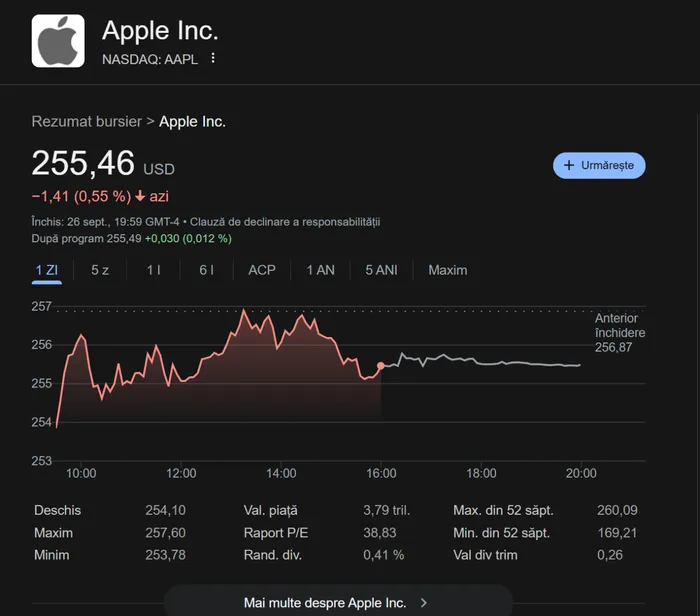Click the Apple Inc. breadcrumb text

point(193,121)
